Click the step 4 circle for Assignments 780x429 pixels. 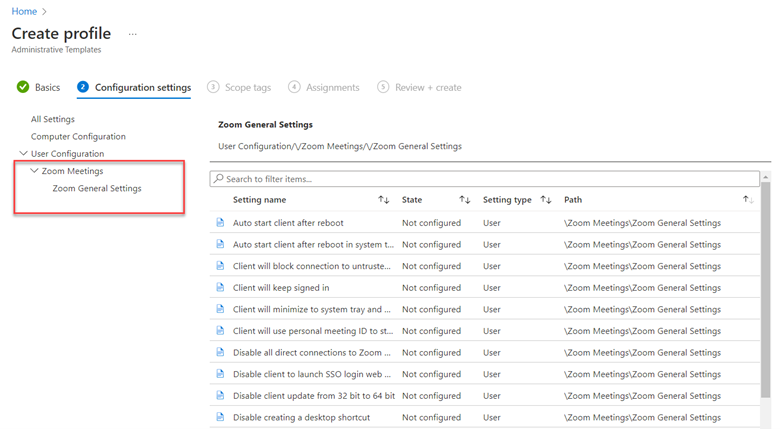tap(294, 87)
